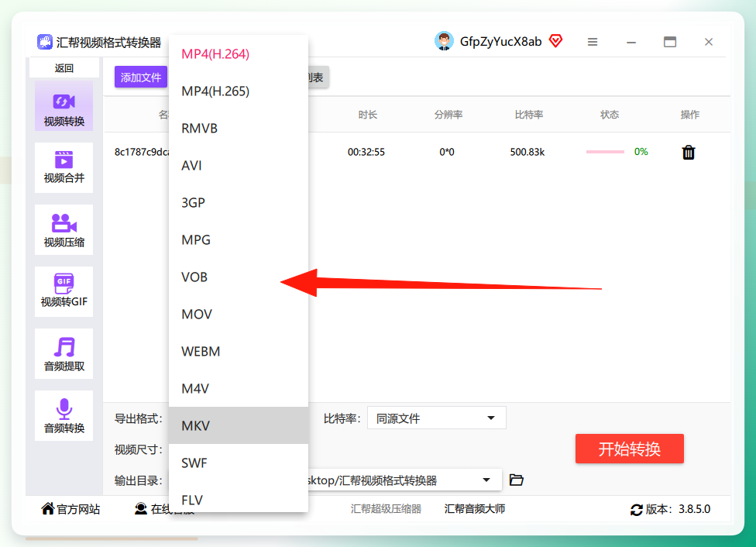This screenshot has width=756, height=547.
Task: Minimize the converter window
Action: (631, 42)
